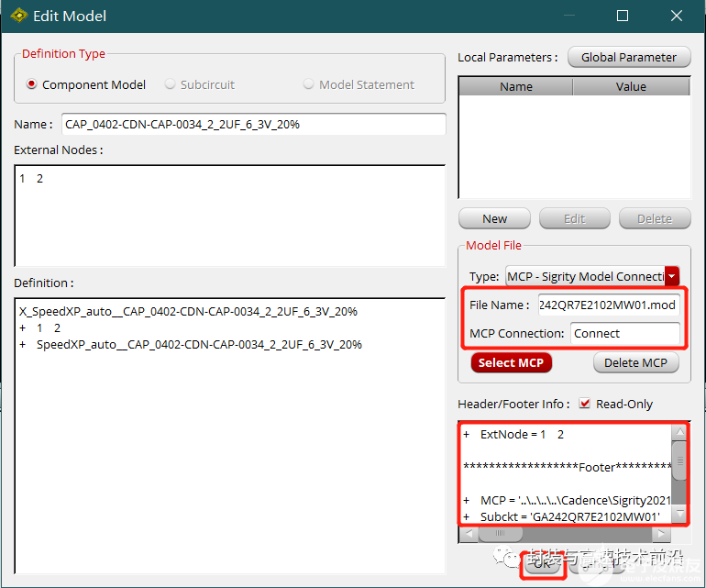Select the Component Model radio button

31,84
